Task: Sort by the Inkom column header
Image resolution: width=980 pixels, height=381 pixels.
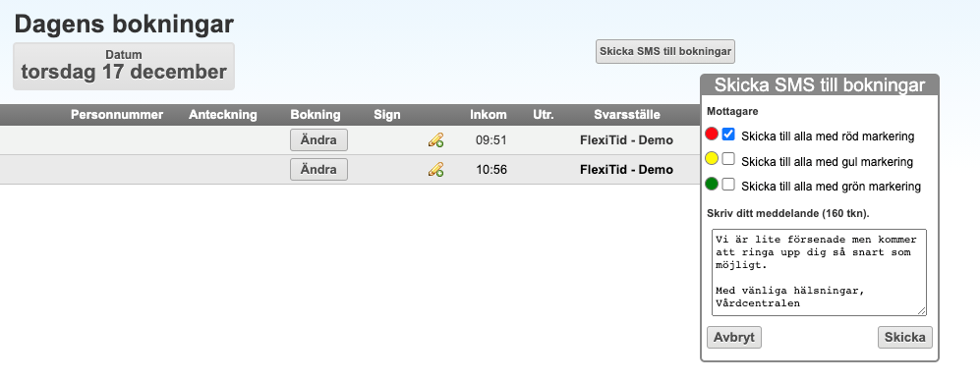Action: pos(489,115)
